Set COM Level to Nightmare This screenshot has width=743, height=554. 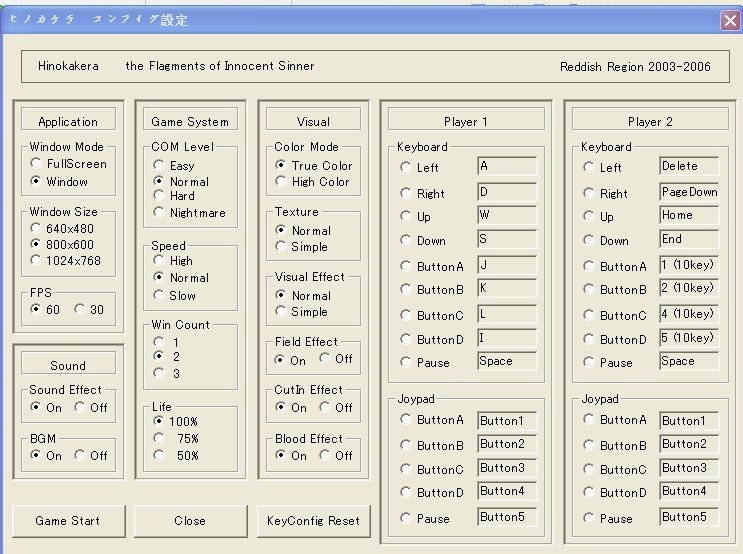pos(159,213)
